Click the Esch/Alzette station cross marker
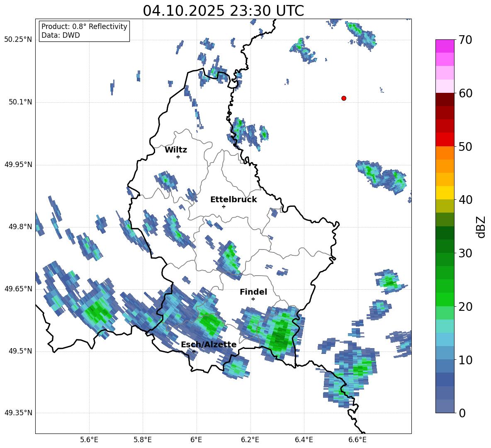 tap(194, 351)
